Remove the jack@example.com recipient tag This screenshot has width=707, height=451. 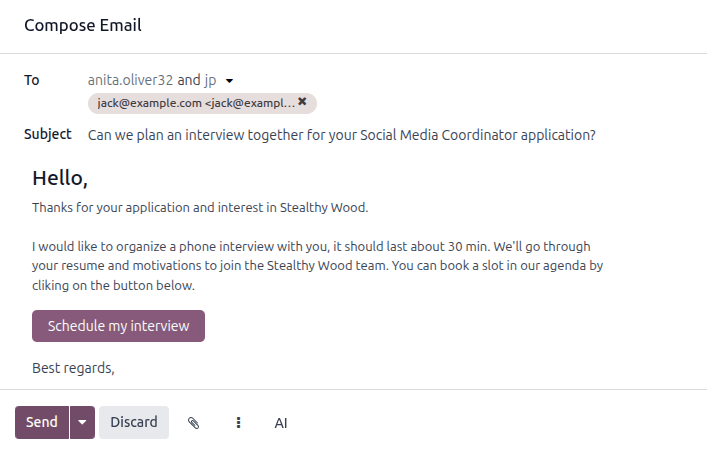pos(303,102)
